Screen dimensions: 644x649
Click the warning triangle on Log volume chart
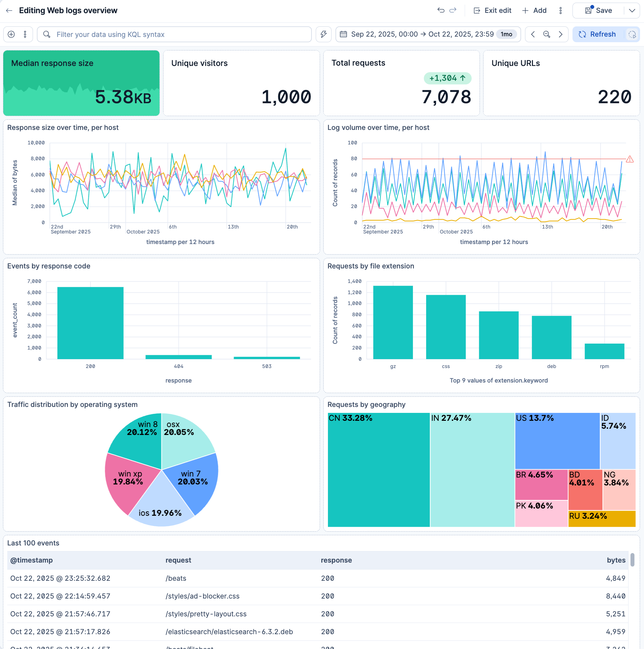(629, 159)
